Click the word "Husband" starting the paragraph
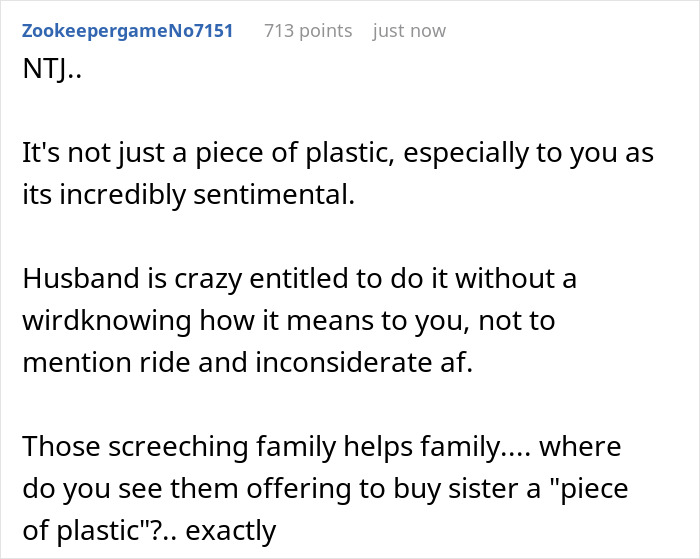The image size is (700, 559). (x=72, y=279)
